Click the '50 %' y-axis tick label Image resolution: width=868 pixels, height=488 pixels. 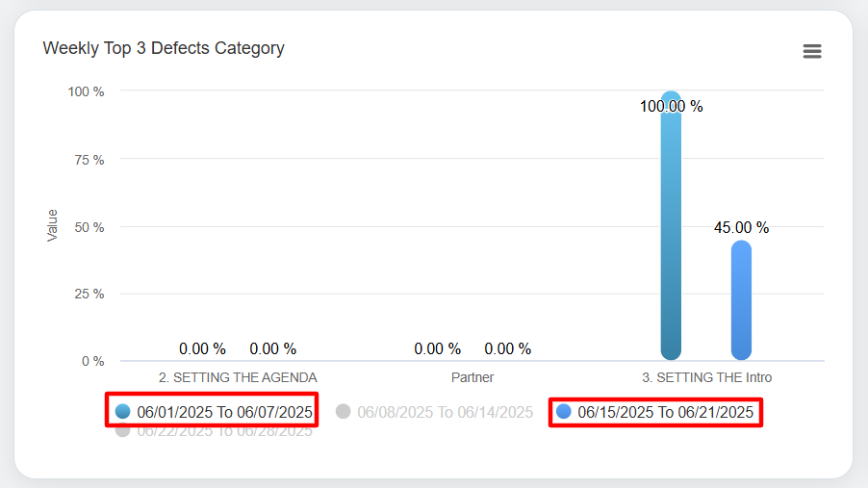pos(87,226)
